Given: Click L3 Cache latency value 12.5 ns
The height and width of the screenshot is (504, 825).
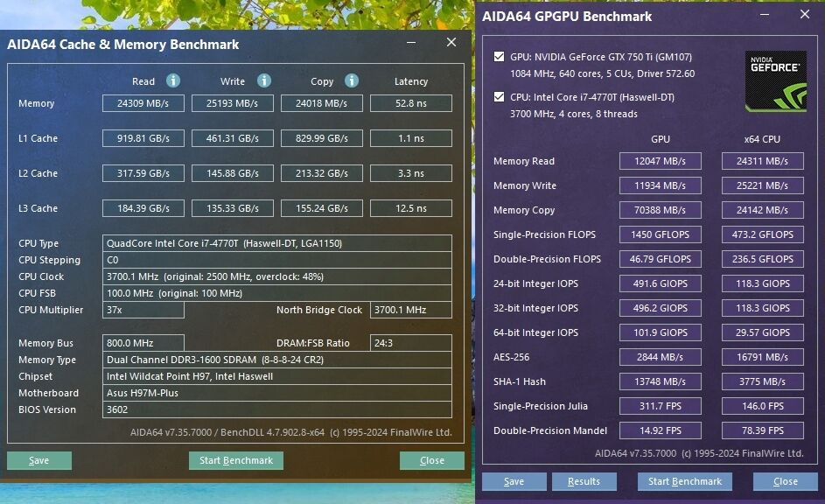Looking at the screenshot, I should (x=411, y=208).
